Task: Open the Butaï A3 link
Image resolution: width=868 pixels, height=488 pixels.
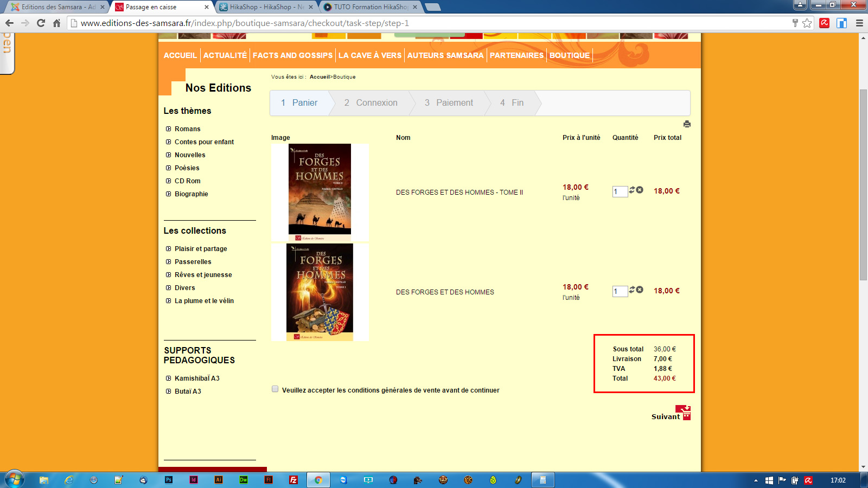Action: click(x=188, y=391)
